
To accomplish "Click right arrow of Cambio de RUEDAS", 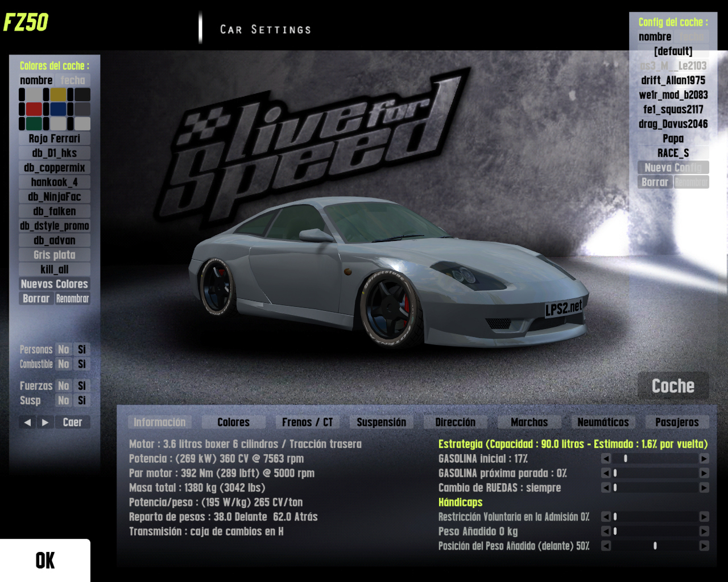I will (704, 488).
